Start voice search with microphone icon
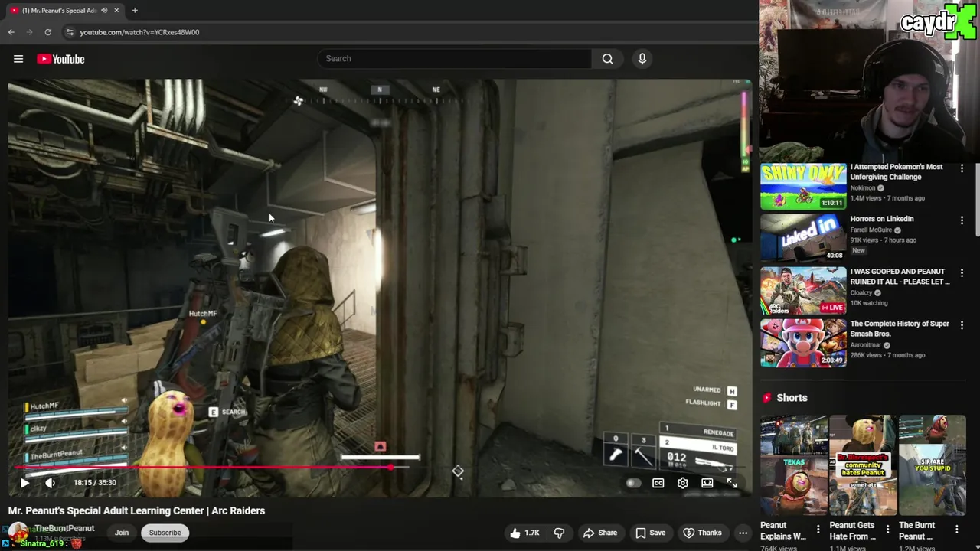This screenshot has height=551, width=980. tap(642, 59)
